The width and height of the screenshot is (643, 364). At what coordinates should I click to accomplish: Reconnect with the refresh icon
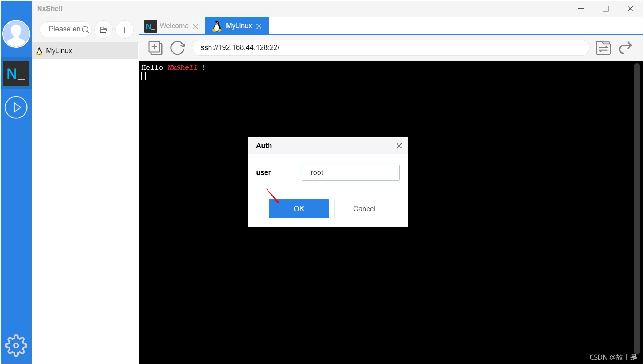click(178, 47)
